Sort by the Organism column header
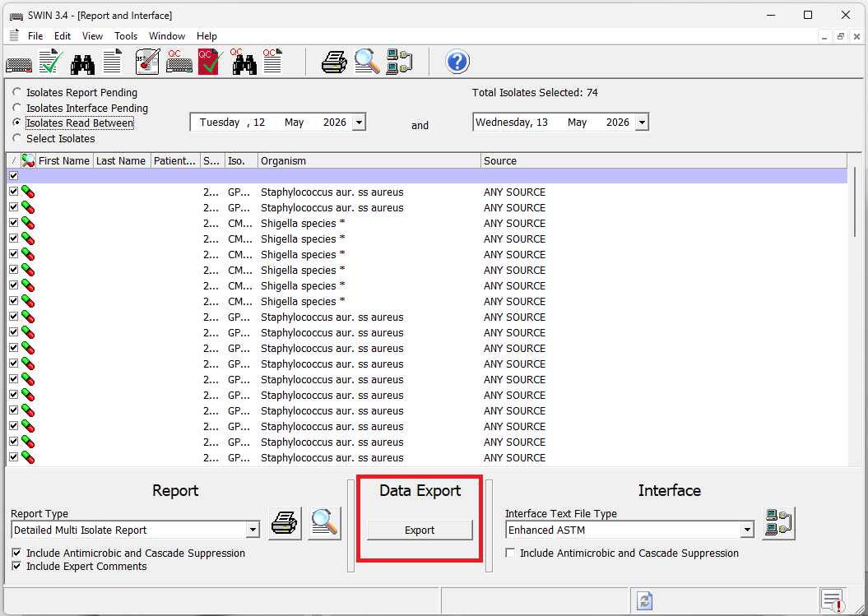 pos(369,160)
